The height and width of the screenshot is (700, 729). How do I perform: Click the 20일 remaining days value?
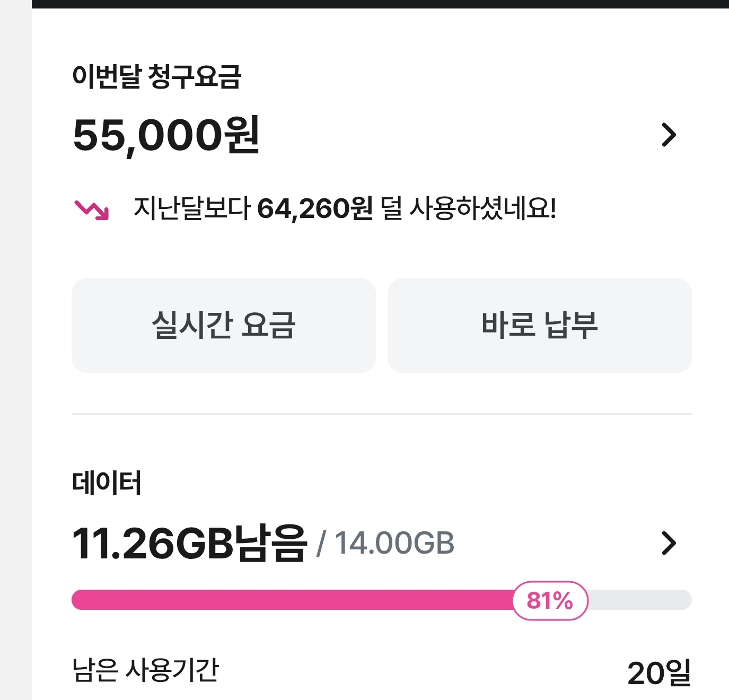coord(659,672)
